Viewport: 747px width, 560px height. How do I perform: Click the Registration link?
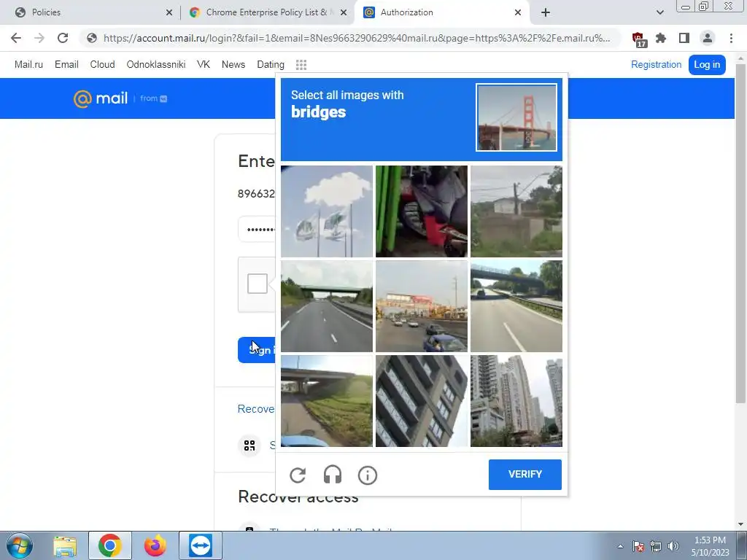(656, 64)
